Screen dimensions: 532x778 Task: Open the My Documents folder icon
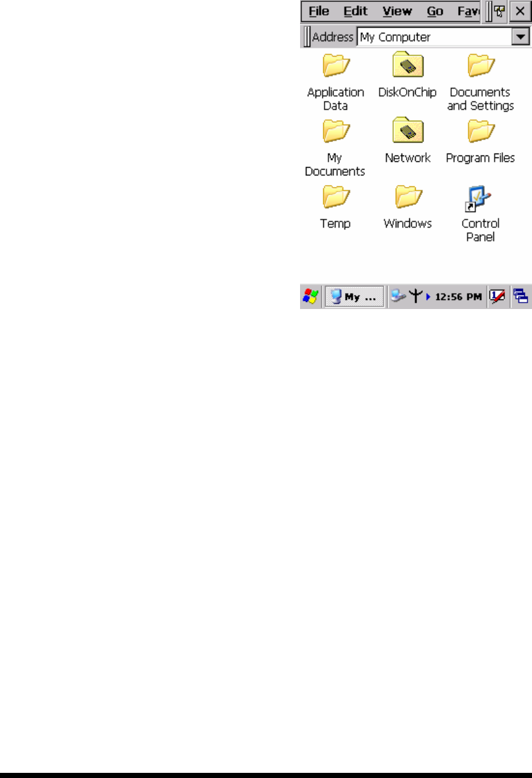click(335, 130)
